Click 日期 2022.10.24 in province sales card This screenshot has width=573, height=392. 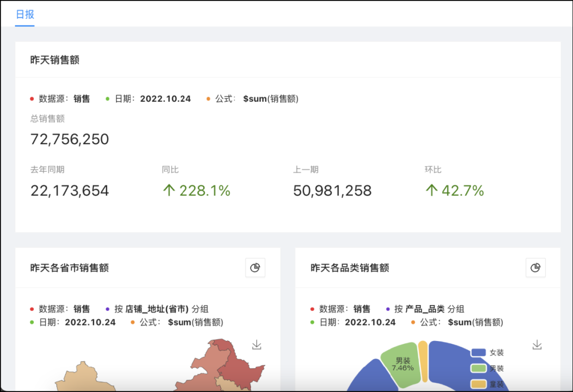click(73, 322)
